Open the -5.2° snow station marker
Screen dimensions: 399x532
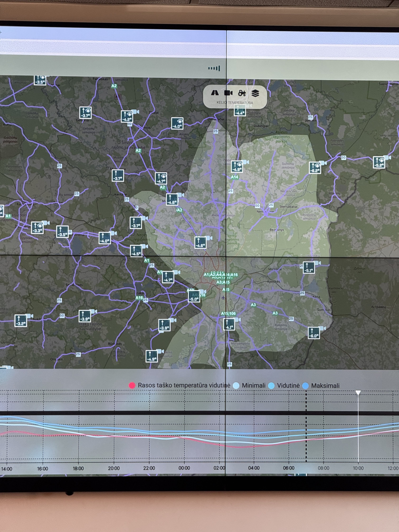pyautogui.click(x=379, y=162)
